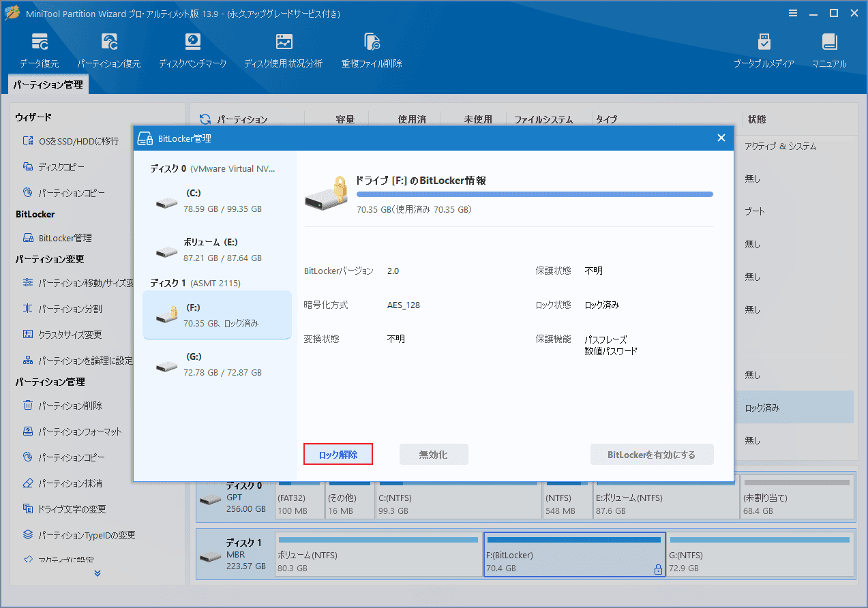Start the 重複ファイル削除 tool

point(372,50)
